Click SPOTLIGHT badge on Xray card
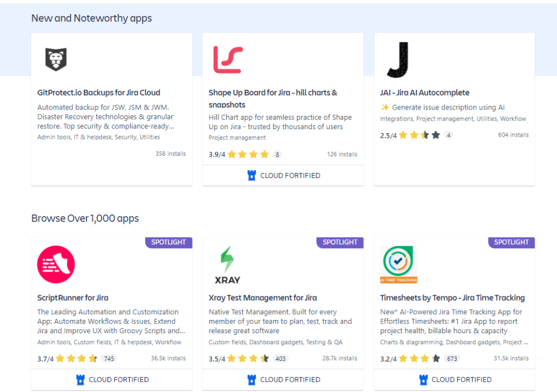The width and height of the screenshot is (557, 392). coord(340,243)
